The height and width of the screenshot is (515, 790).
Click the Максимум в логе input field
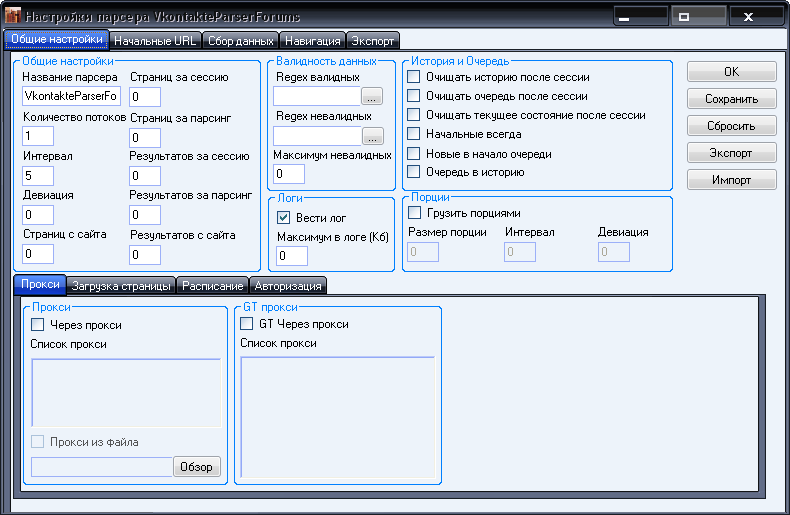click(292, 256)
